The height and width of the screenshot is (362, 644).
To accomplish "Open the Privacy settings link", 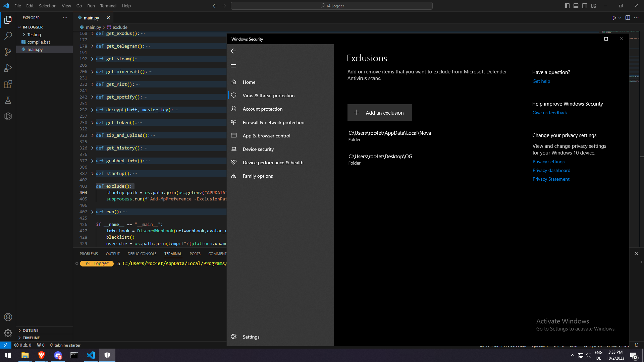I will [x=548, y=162].
